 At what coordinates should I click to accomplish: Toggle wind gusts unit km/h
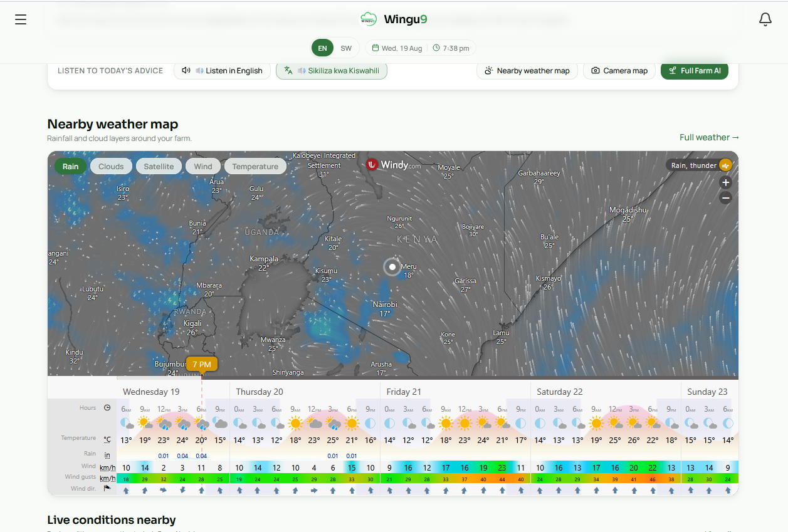pos(107,478)
